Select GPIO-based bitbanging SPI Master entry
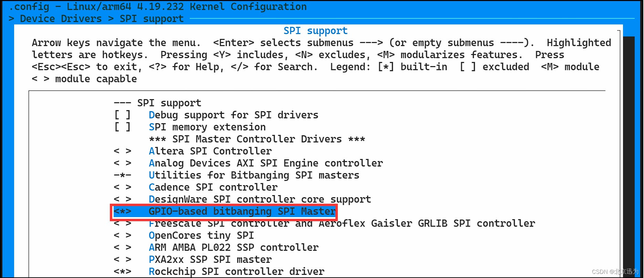 pyautogui.click(x=242, y=211)
